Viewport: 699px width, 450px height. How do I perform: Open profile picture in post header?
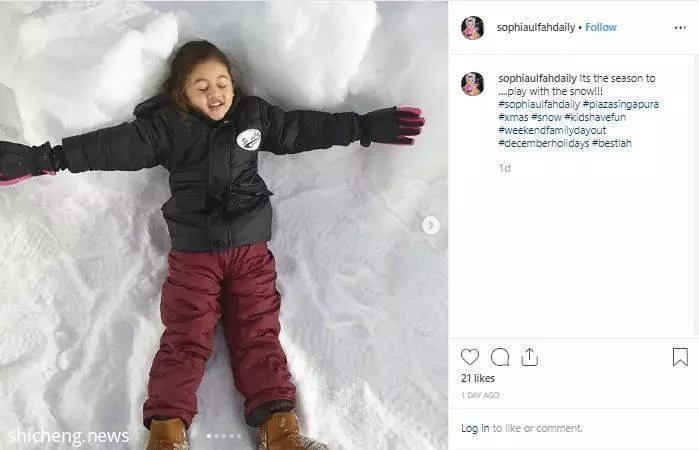[473, 28]
